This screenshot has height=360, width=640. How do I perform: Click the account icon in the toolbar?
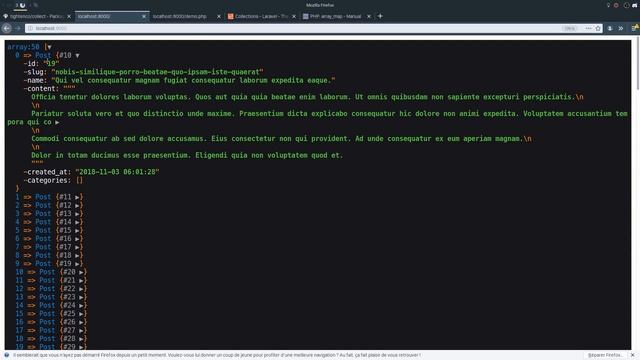tap(610, 28)
